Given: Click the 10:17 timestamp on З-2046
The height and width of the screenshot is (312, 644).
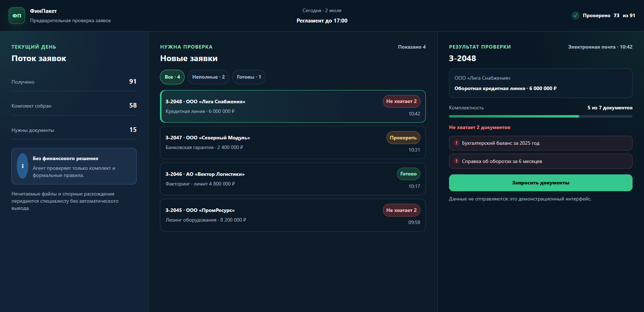Looking at the screenshot, I should pyautogui.click(x=414, y=187).
